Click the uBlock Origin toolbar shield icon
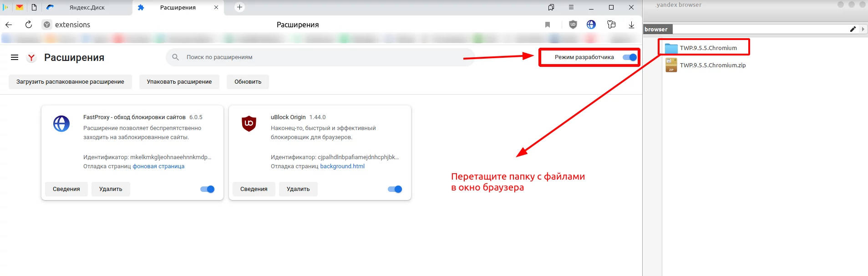This screenshot has height=276, width=868. pos(573,25)
